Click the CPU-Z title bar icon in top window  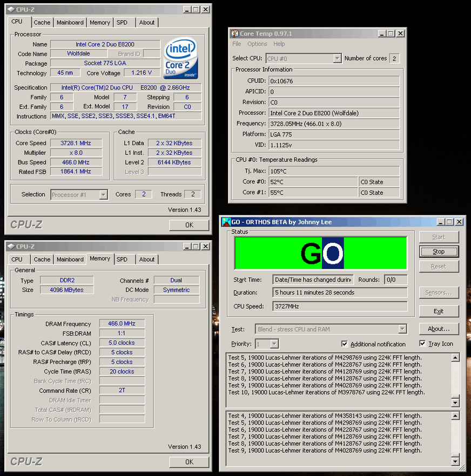[x=11, y=9]
